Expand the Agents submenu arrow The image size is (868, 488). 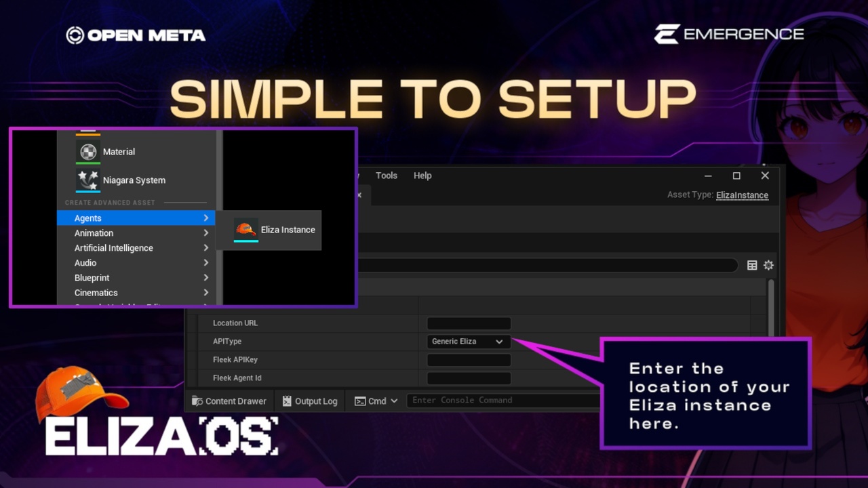(x=206, y=218)
